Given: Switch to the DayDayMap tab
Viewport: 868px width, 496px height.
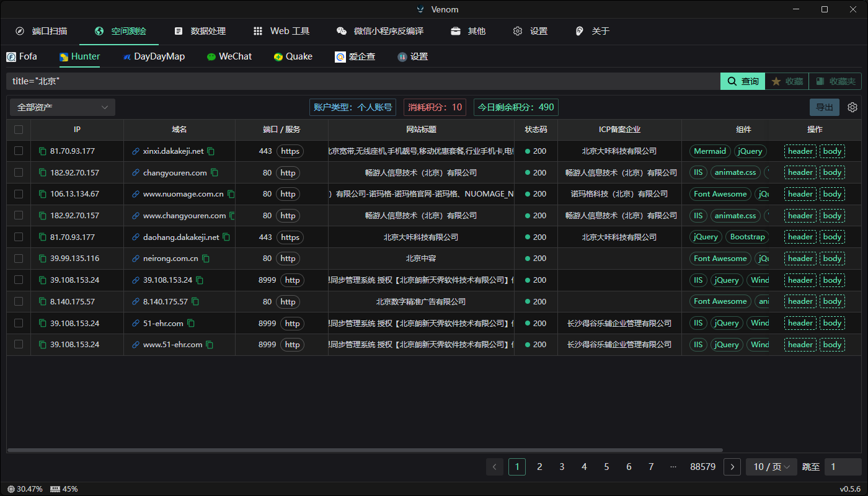Looking at the screenshot, I should [x=153, y=56].
